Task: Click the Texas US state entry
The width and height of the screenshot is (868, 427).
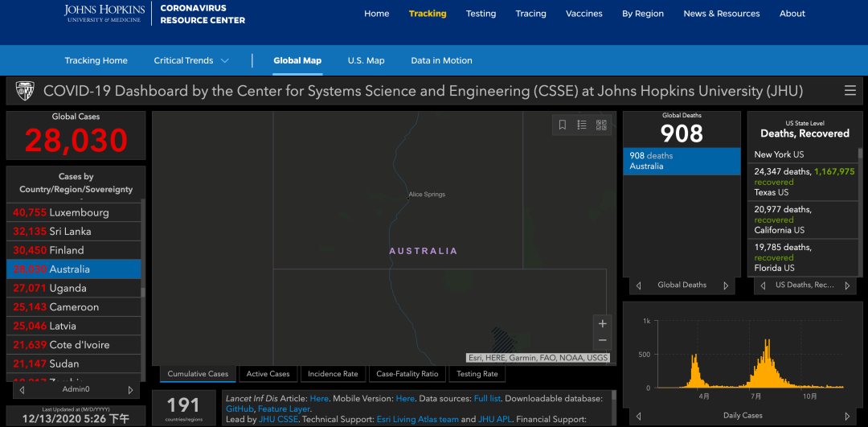Action: [804, 182]
